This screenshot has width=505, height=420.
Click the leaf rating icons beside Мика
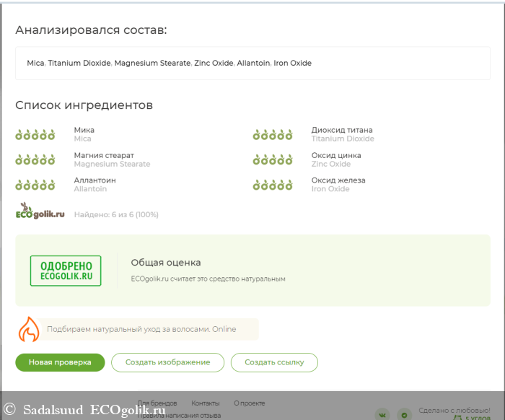tap(35, 134)
